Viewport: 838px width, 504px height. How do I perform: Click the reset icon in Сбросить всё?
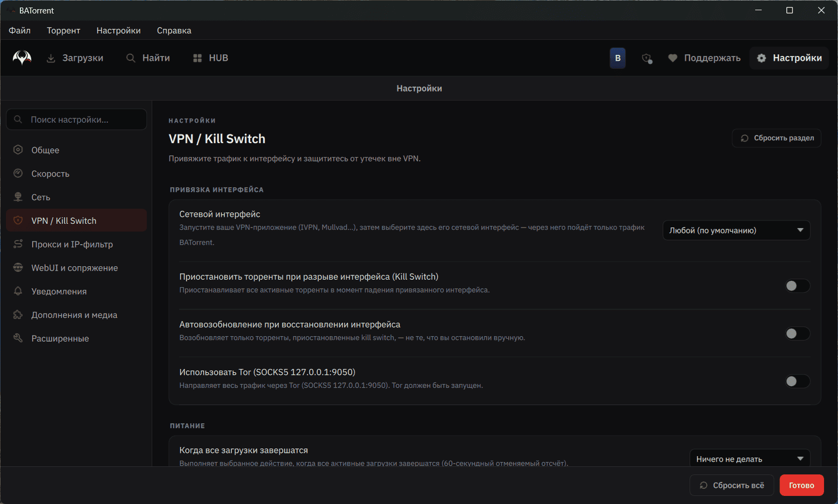click(x=704, y=485)
